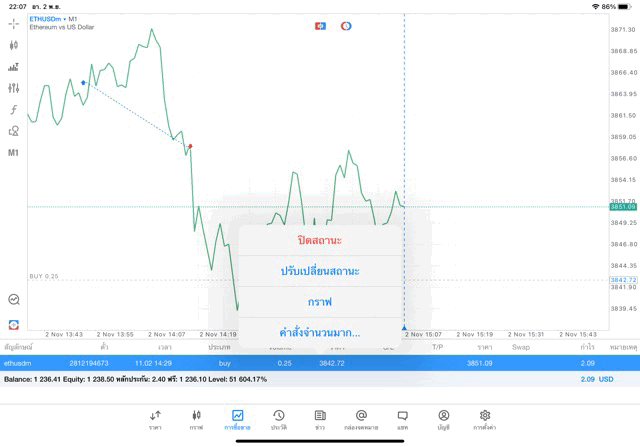
Task: Select the crosshair tool in left sidebar
Action: coord(14,23)
